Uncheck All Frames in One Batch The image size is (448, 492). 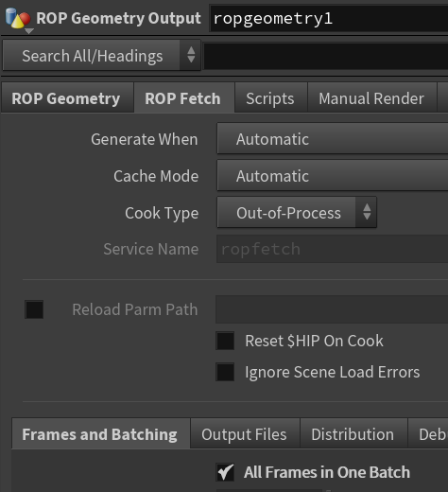coord(225,472)
